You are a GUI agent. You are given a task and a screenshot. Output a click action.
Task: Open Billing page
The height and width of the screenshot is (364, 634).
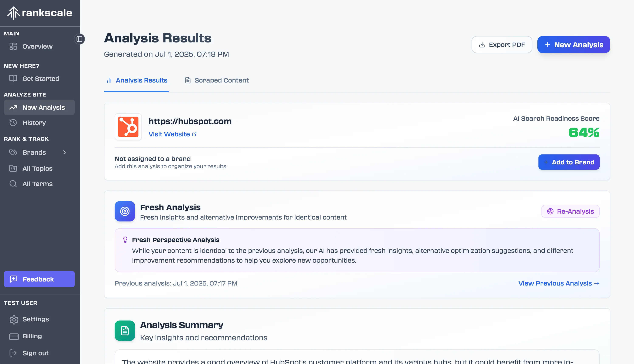32,336
